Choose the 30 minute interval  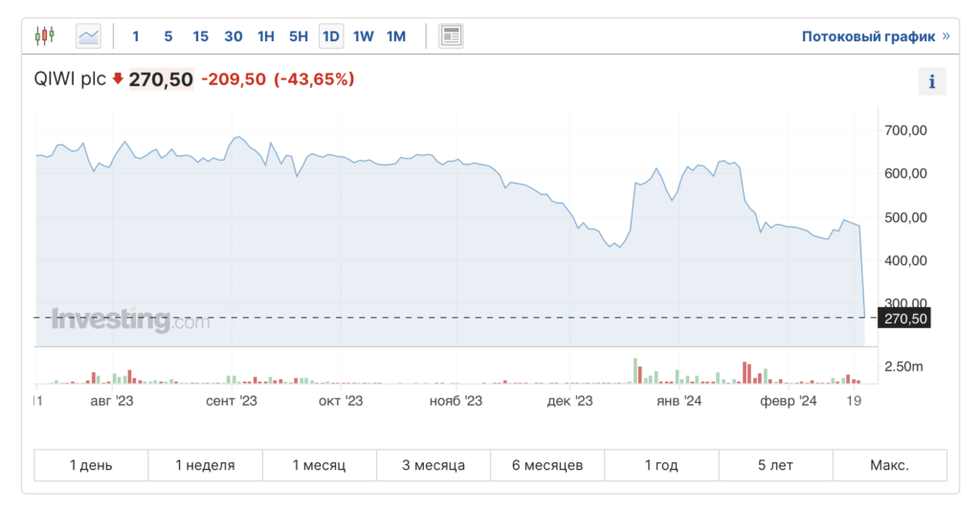point(233,36)
